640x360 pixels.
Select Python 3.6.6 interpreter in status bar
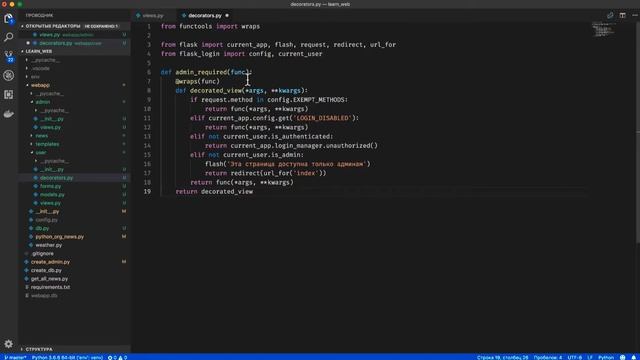pyautogui.click(x=67, y=357)
